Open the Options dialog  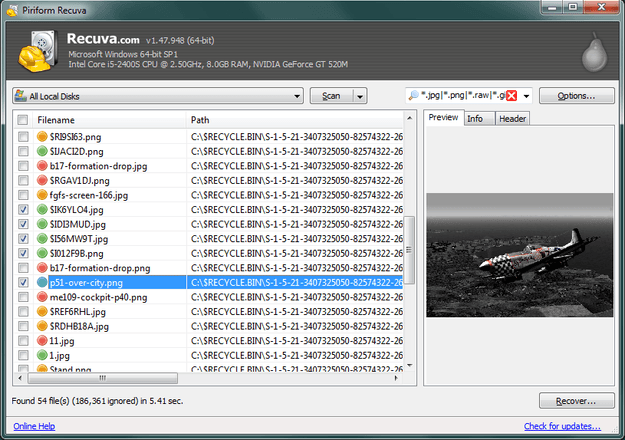(x=576, y=96)
